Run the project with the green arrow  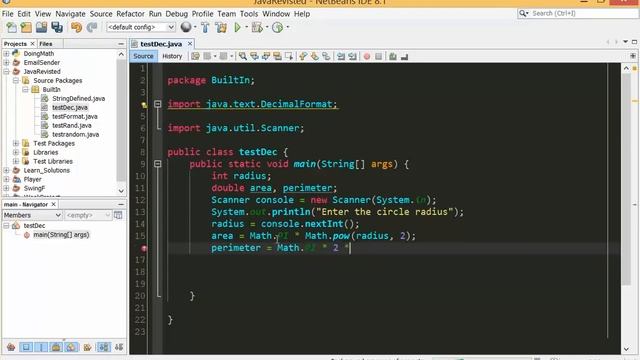click(x=237, y=27)
